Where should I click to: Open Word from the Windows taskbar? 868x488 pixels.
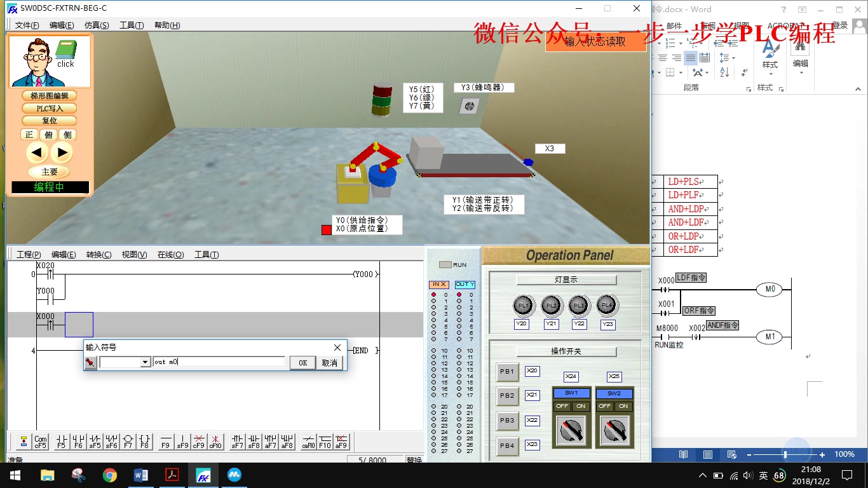141,475
